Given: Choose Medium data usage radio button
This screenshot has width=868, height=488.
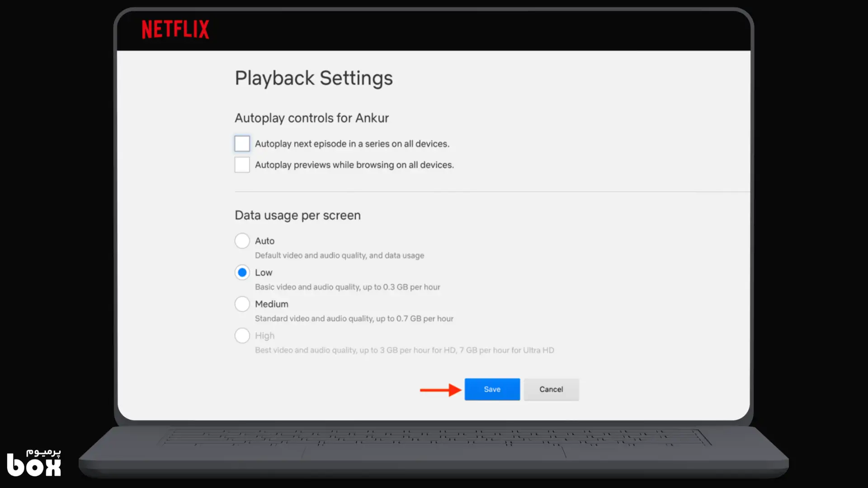Looking at the screenshot, I should pos(242,304).
